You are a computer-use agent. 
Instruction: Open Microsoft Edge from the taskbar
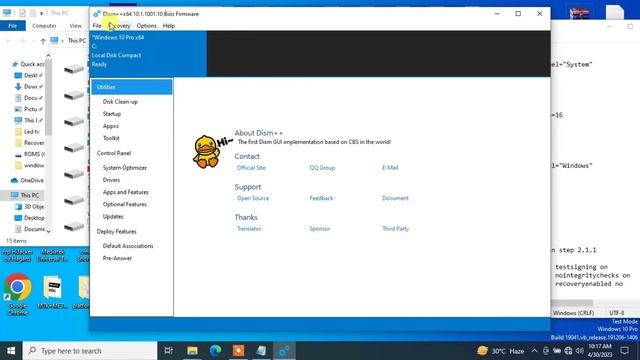(x=216, y=351)
